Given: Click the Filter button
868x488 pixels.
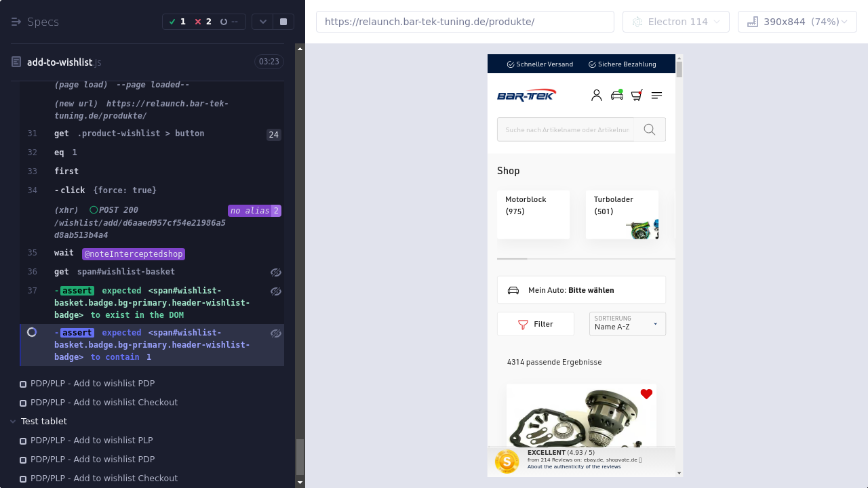Looking at the screenshot, I should click(x=535, y=324).
